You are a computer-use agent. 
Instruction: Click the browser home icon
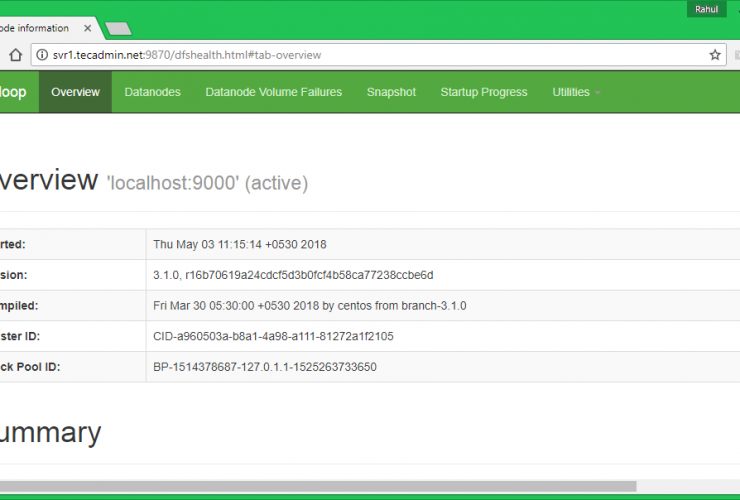point(15,55)
